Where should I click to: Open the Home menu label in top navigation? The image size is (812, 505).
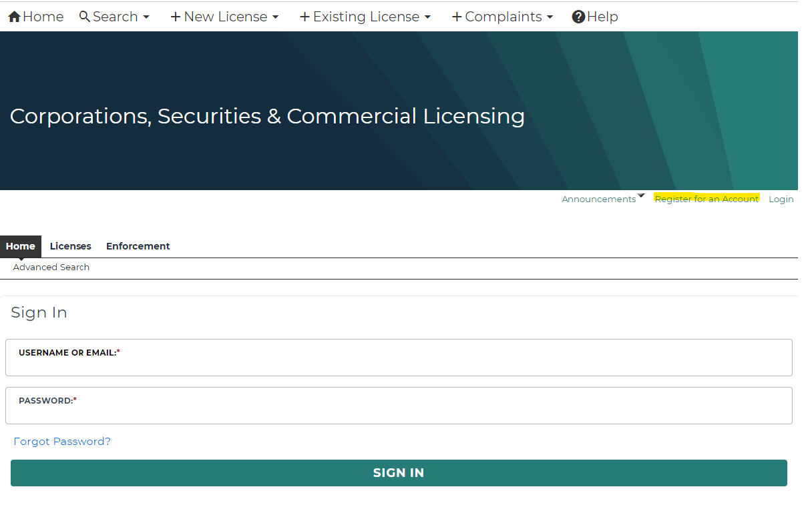[x=43, y=17]
